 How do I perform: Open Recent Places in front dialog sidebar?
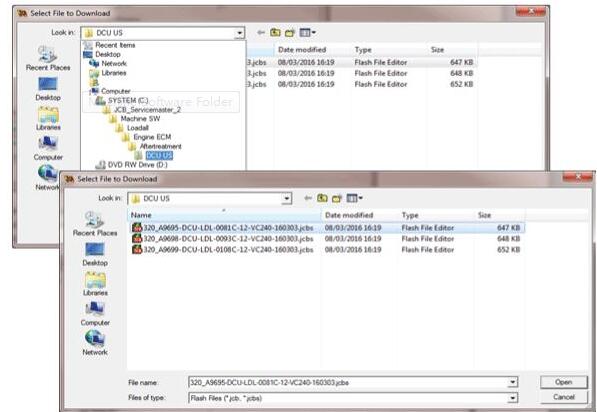[x=95, y=224]
